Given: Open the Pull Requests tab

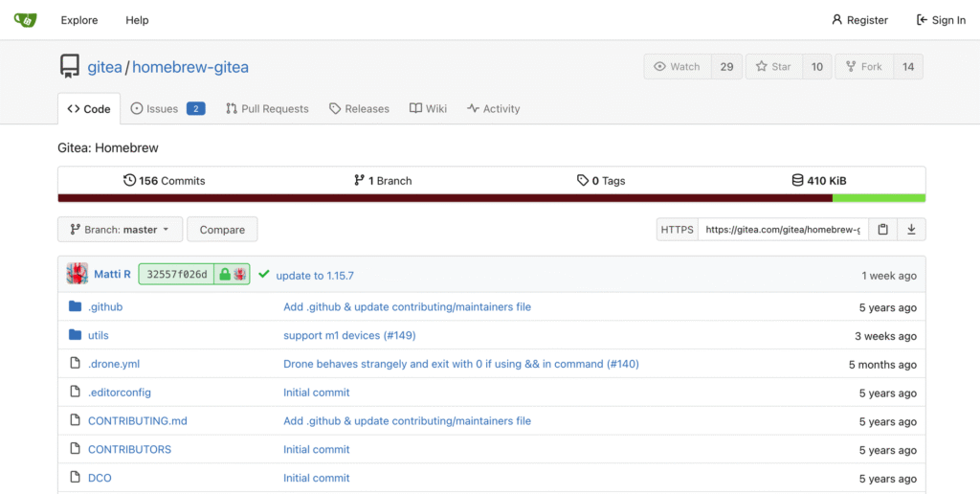Looking at the screenshot, I should [x=267, y=109].
